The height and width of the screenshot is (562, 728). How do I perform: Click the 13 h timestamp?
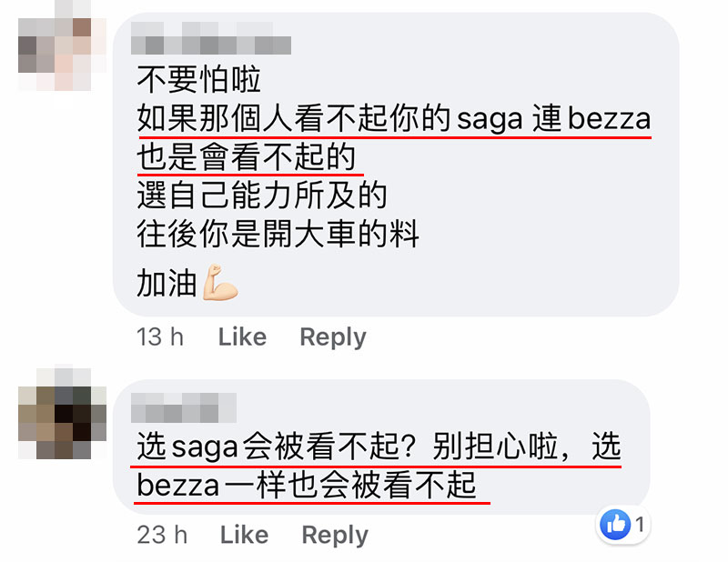[x=160, y=336]
